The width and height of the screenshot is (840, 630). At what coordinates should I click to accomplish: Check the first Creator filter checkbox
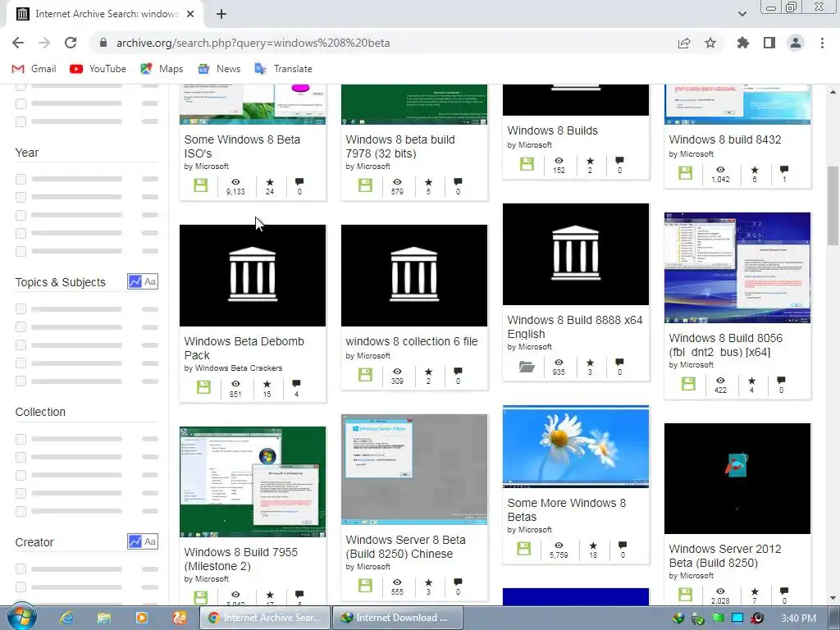click(x=21, y=568)
